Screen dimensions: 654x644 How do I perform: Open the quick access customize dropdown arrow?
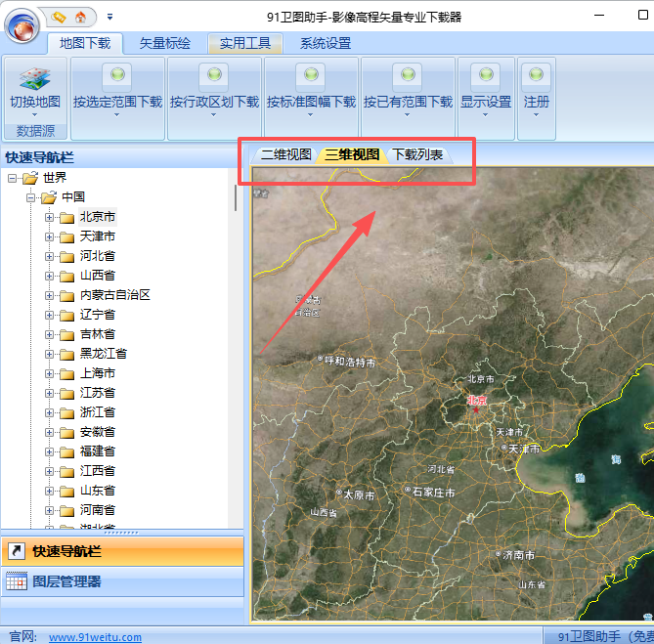(x=109, y=17)
